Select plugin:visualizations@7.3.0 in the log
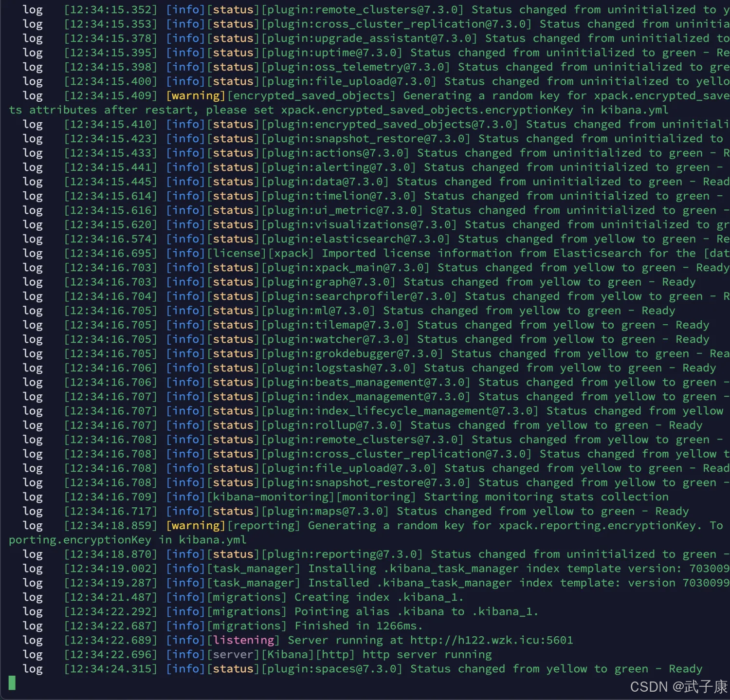 (x=359, y=225)
